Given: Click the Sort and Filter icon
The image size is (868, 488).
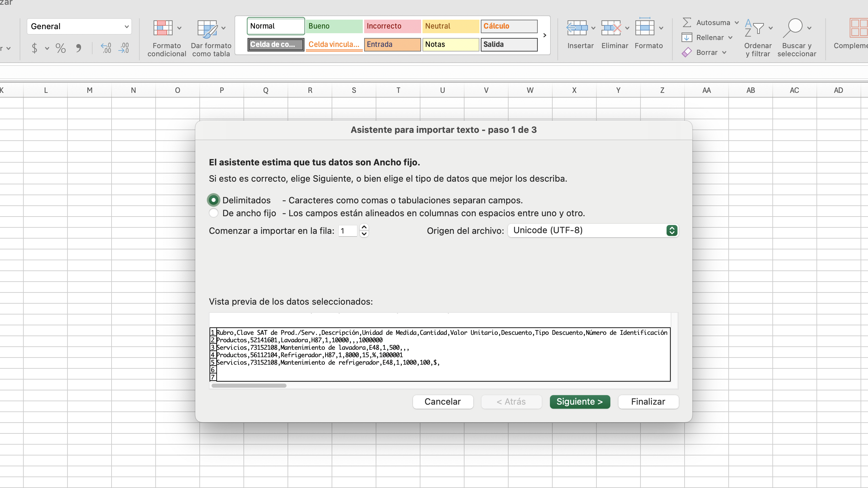Looking at the screenshot, I should point(754,28).
